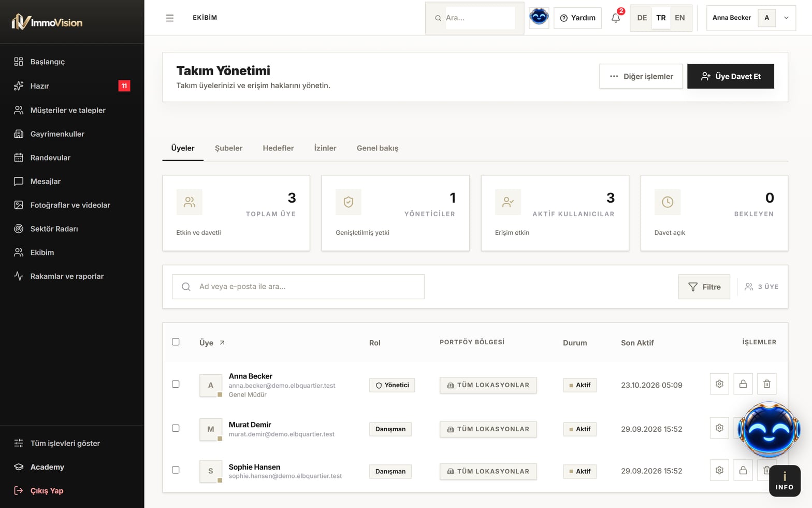
Task: Open the INFO panel button
Action: tap(785, 481)
